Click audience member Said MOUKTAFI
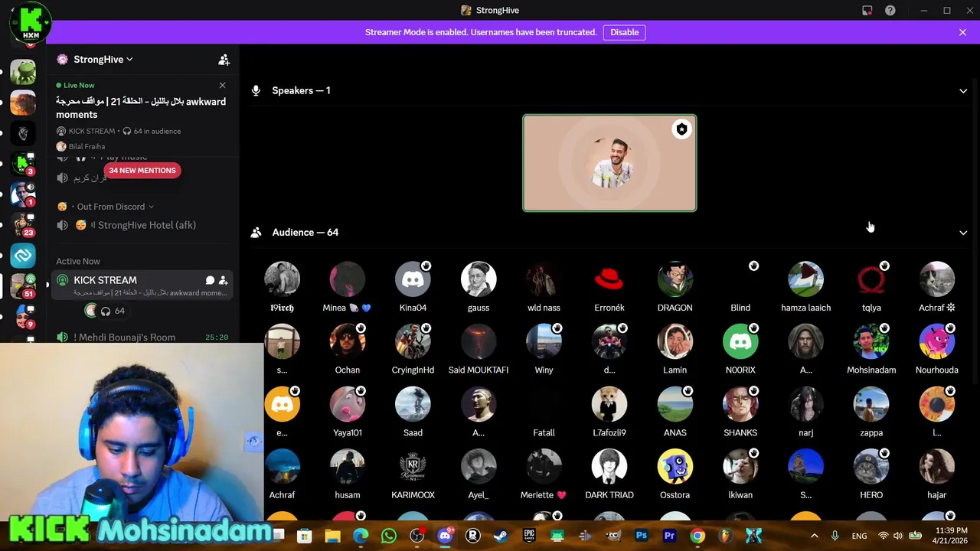Screen dimensions: 980x551 [x=479, y=350]
